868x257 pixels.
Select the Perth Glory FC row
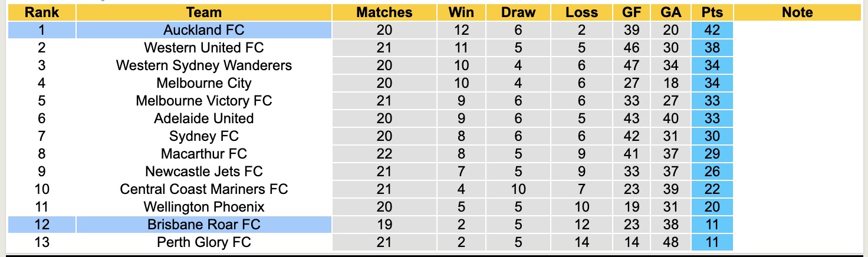[203, 242]
